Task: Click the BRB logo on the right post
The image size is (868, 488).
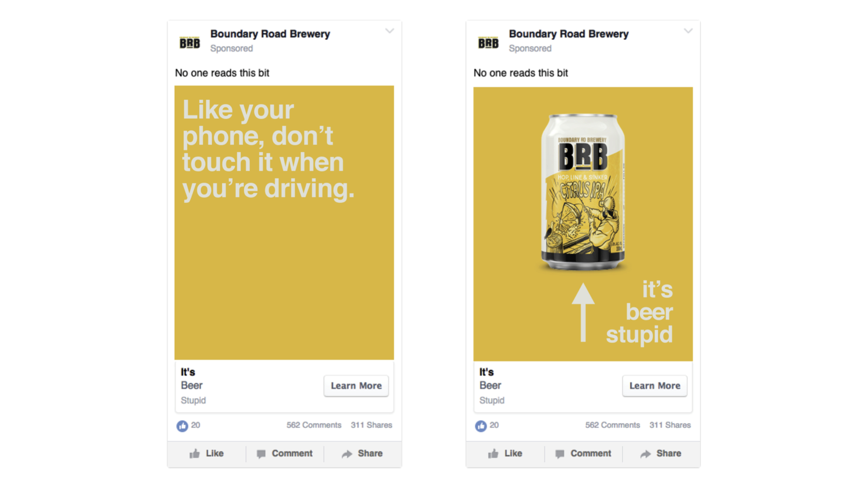Action: click(x=488, y=43)
